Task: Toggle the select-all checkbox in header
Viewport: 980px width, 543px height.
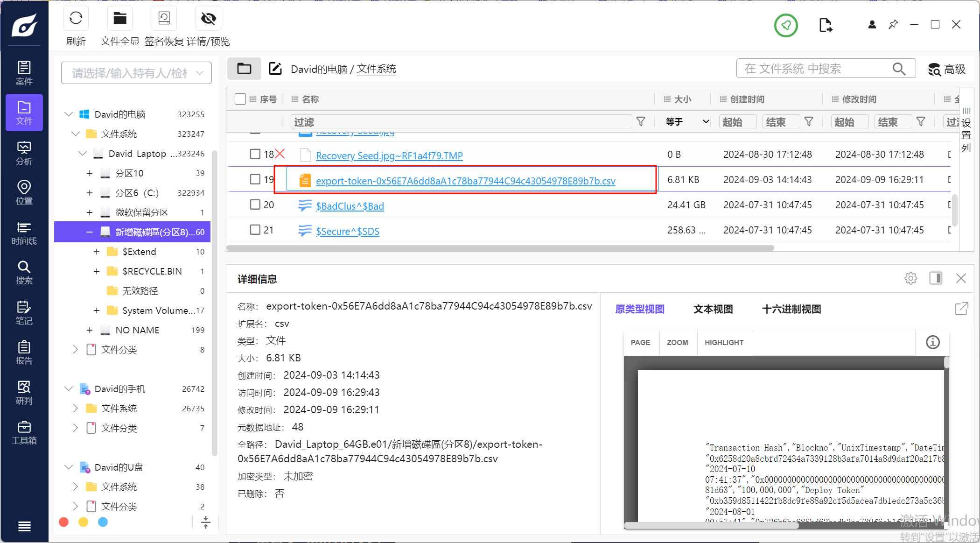Action: (240, 99)
